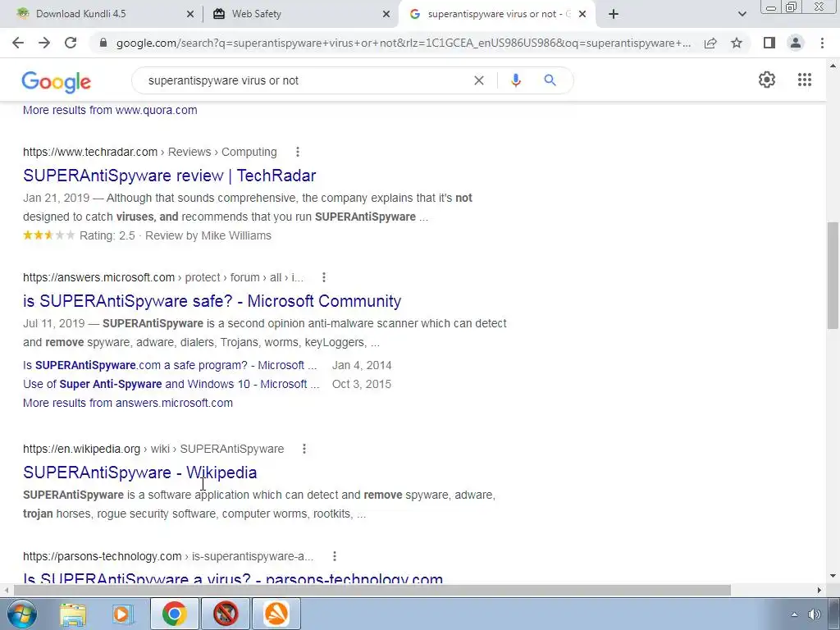Open Is SUPERAntiSpyware a virus parsons-technology link
840x630 pixels.
233,578
